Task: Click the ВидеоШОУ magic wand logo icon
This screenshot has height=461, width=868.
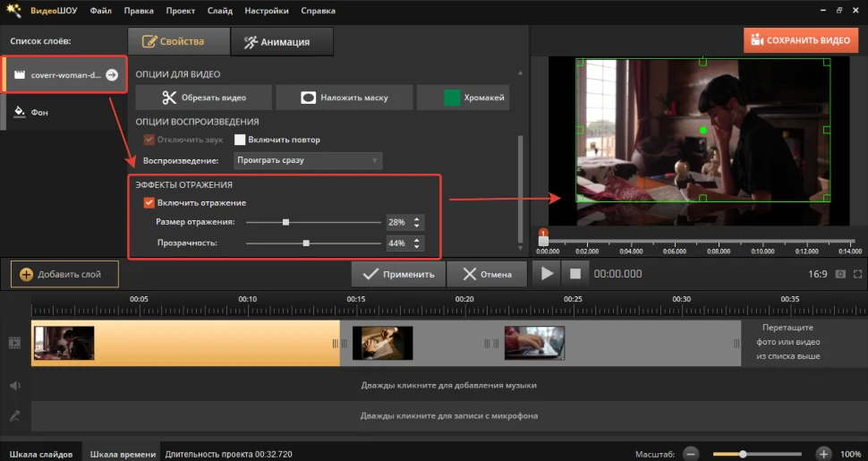Action: pos(13,10)
